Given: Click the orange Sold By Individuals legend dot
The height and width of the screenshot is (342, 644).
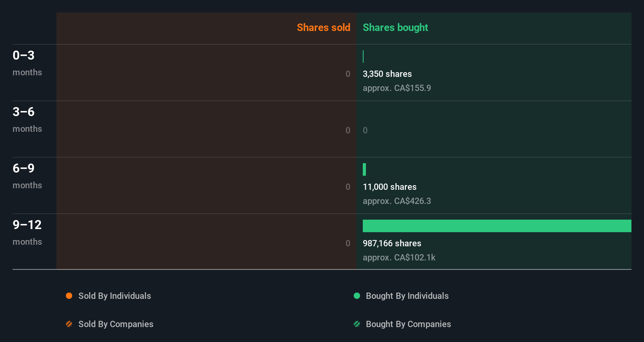Looking at the screenshot, I should tap(69, 296).
